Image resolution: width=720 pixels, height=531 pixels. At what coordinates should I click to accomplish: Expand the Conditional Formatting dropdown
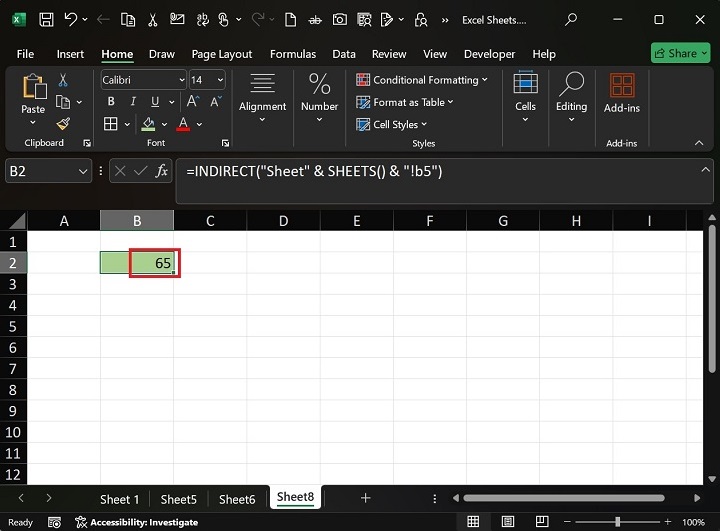point(421,80)
